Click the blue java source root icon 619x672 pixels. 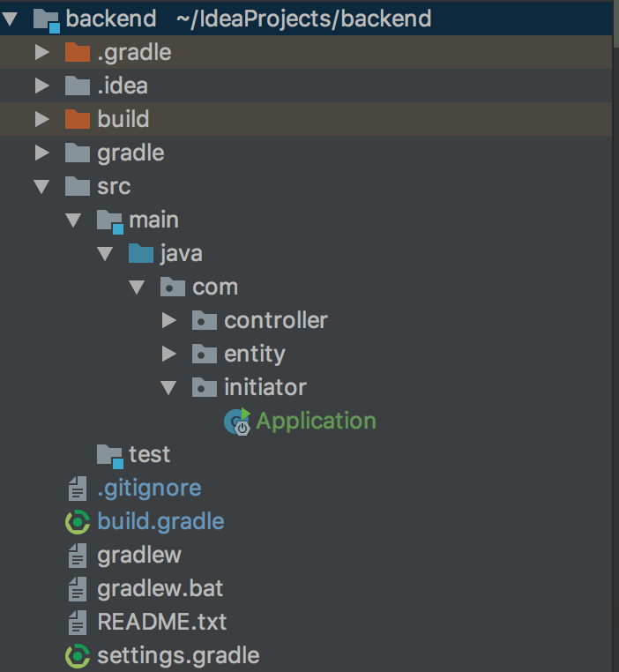[x=141, y=254]
